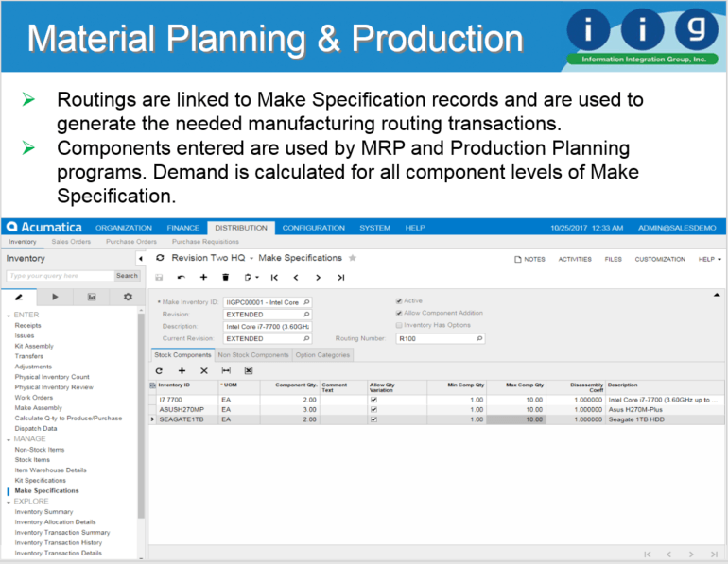The height and width of the screenshot is (564, 728).
Task: Collapse the MANAGE section in sidebar
Action: click(x=9, y=439)
